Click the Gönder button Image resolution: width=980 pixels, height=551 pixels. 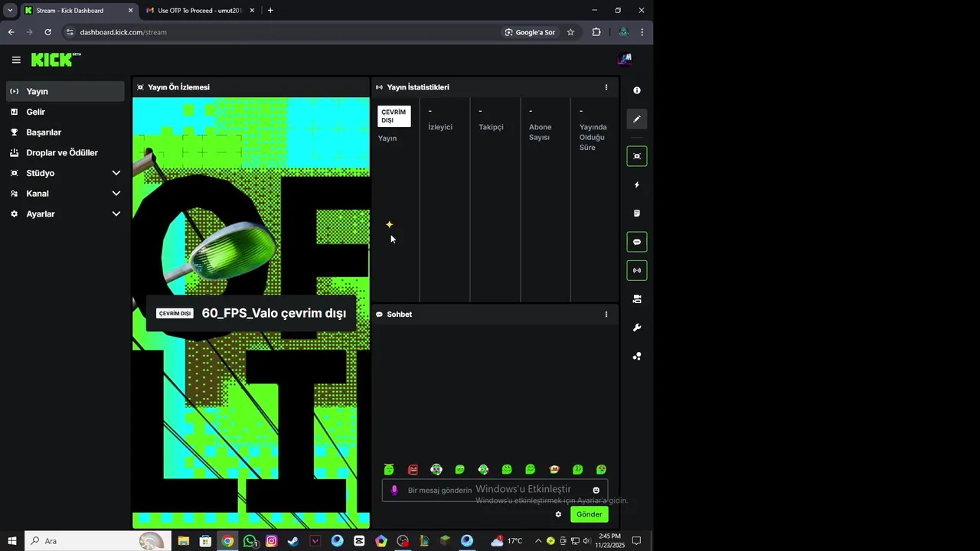590,514
